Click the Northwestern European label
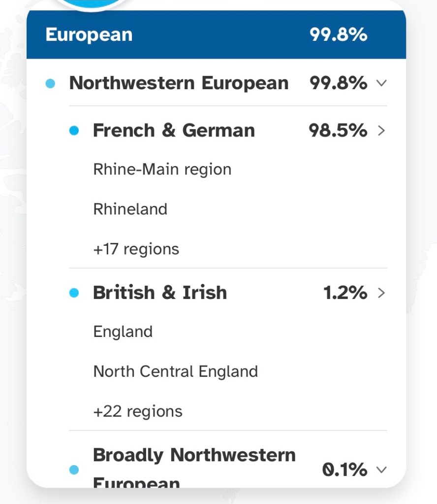Screen dimensions: 437x504 coord(179,83)
